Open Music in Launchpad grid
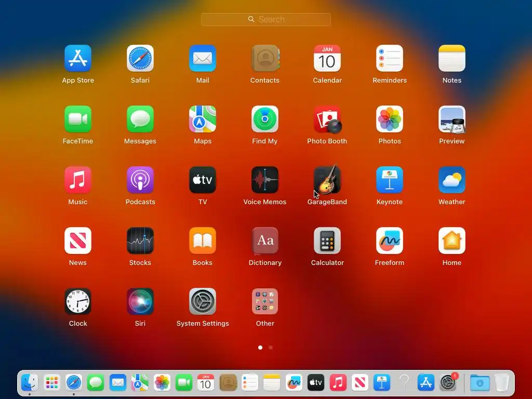The height and width of the screenshot is (399, 532). 78,180
